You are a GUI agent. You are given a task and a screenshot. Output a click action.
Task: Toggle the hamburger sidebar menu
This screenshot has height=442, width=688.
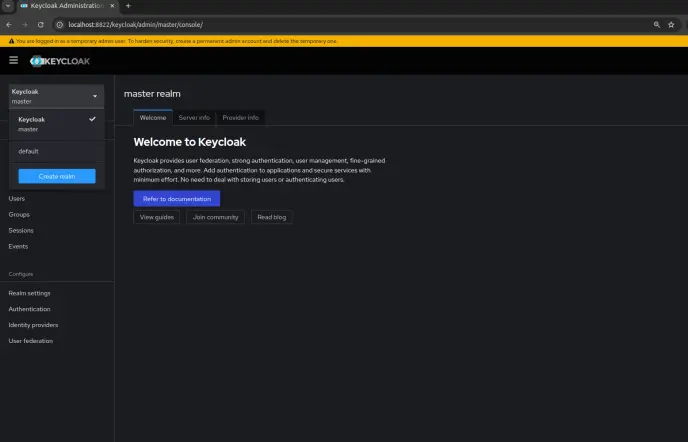(13, 61)
